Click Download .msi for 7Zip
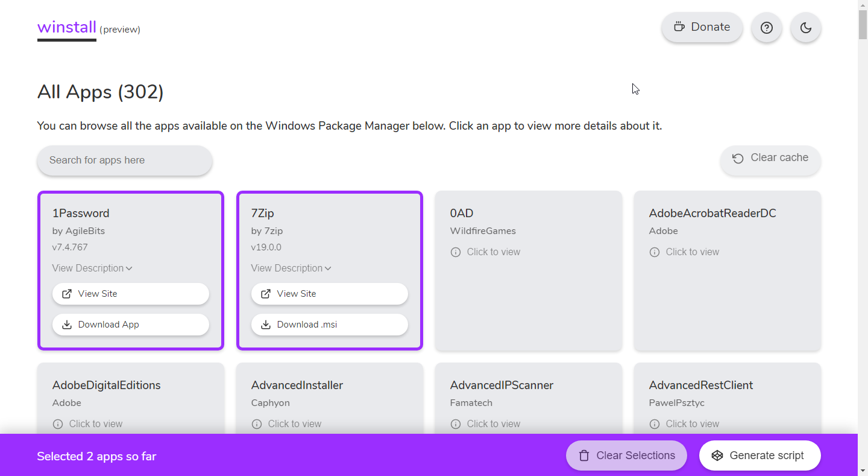Image resolution: width=868 pixels, height=476 pixels. pos(329,325)
